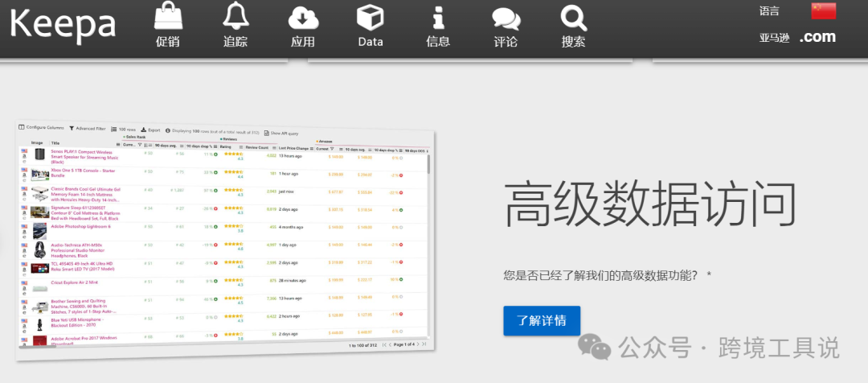Click the Rating column header
Screen dimensions: 868x383
click(226, 147)
